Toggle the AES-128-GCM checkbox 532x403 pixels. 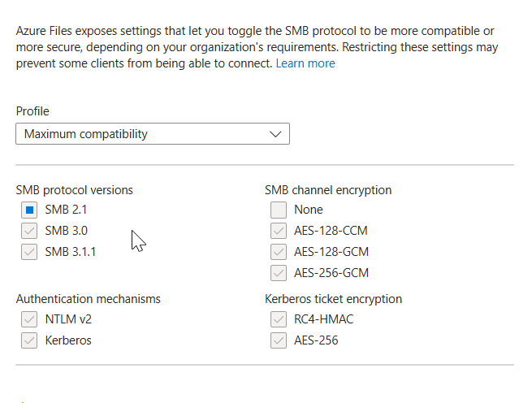coord(279,252)
